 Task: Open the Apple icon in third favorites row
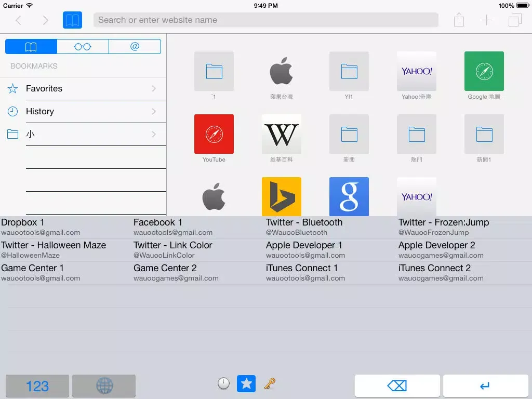click(x=214, y=196)
